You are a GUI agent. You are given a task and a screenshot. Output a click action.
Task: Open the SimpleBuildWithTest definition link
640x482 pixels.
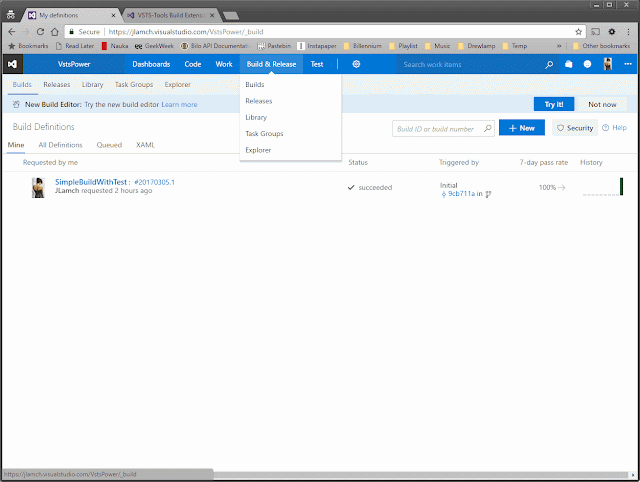tap(91, 182)
